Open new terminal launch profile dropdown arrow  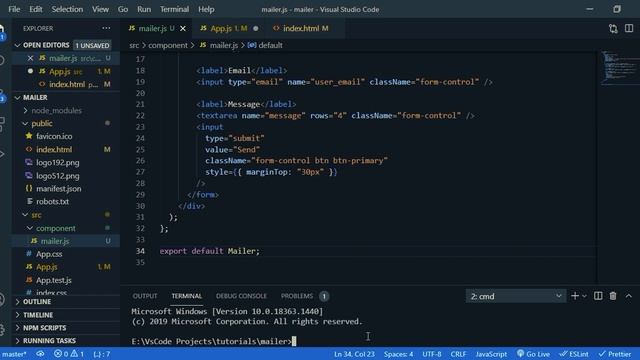pos(584,296)
